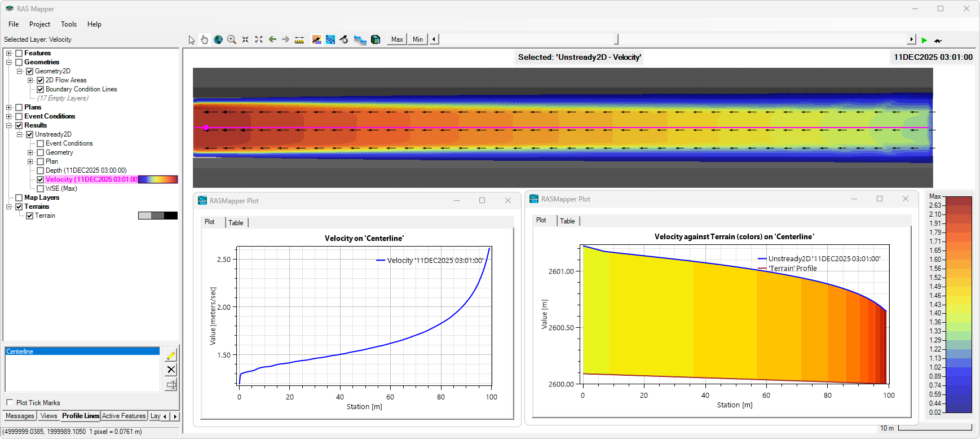Open the green 3D viewer cube icon
Screen dimensions: 980x439
376,39
